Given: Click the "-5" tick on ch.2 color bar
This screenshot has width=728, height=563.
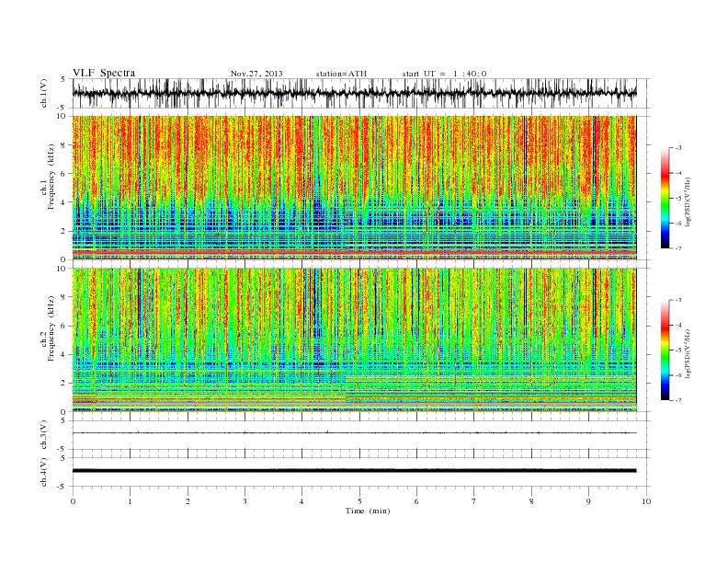Looking at the screenshot, I should 678,350.
